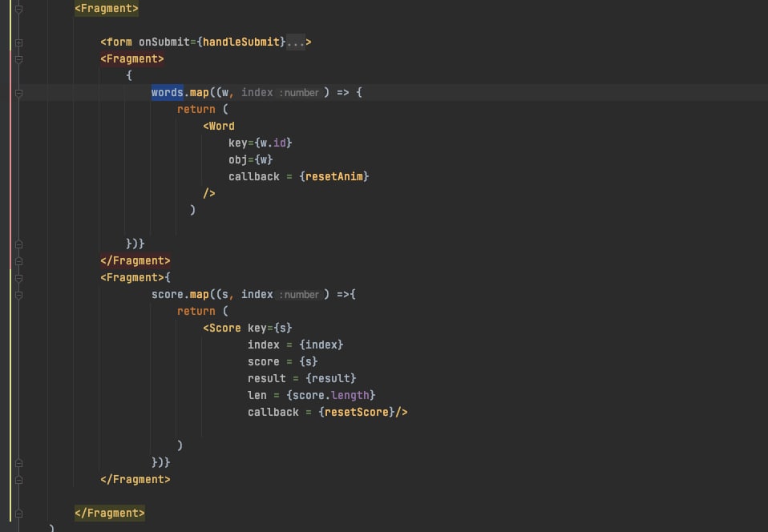
Task: Click the folded ellipsis placeholder after handleSubmit
Action: [295, 42]
